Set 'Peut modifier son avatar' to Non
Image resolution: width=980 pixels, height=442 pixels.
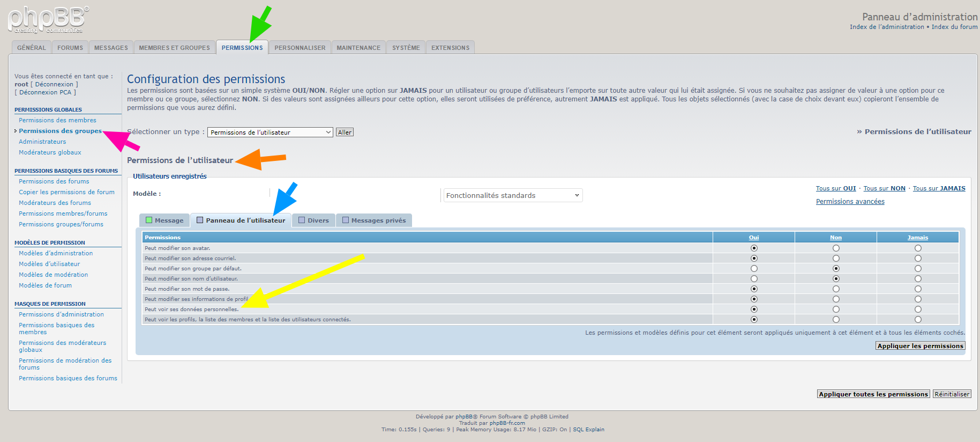[836, 248]
